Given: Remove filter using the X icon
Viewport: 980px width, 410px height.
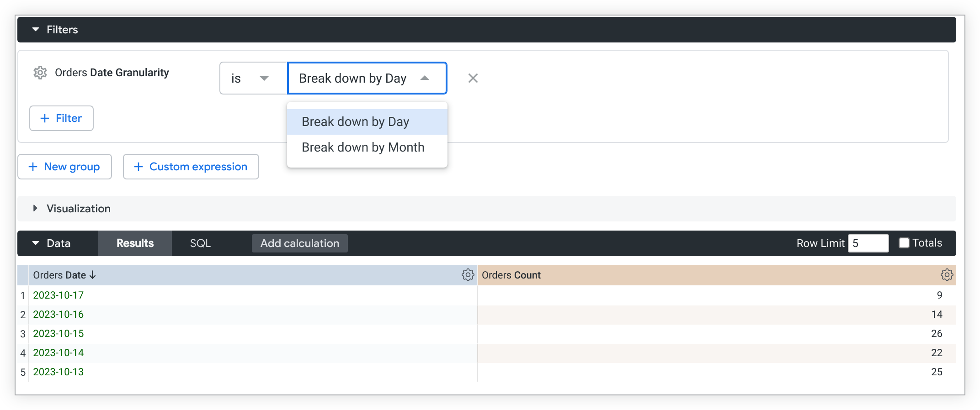Looking at the screenshot, I should [473, 78].
